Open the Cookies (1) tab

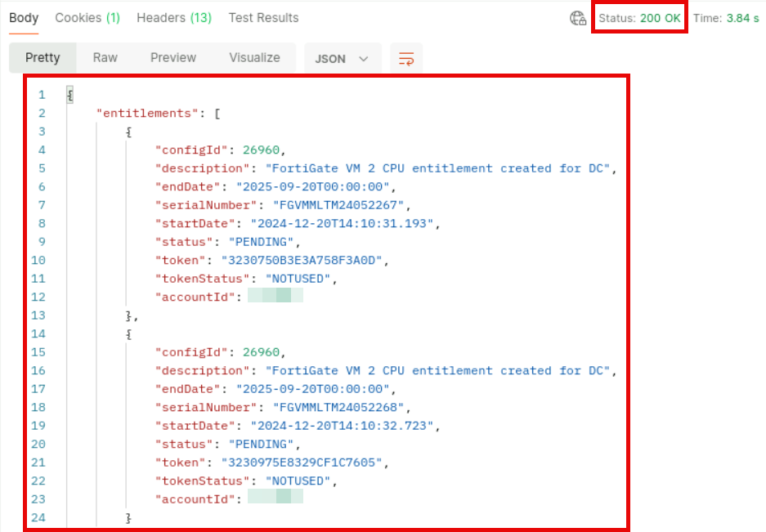(x=87, y=18)
